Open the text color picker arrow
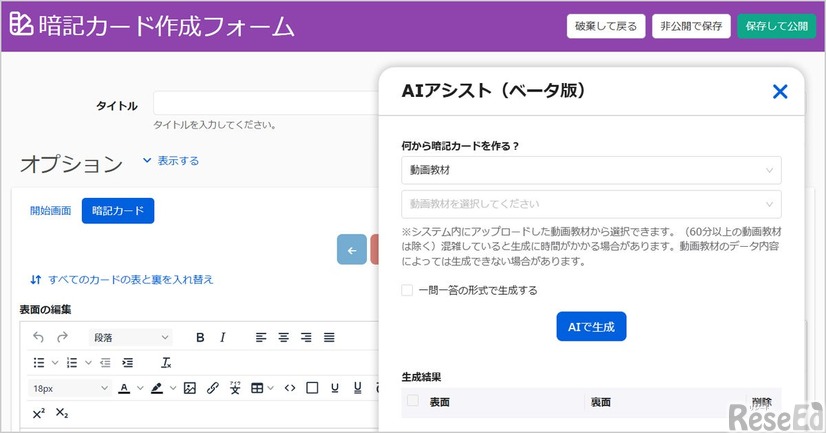 click(x=140, y=388)
